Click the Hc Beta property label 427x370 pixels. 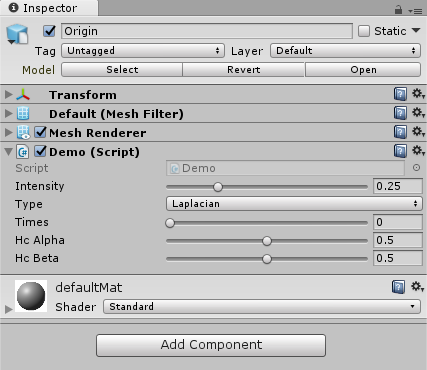(37, 258)
